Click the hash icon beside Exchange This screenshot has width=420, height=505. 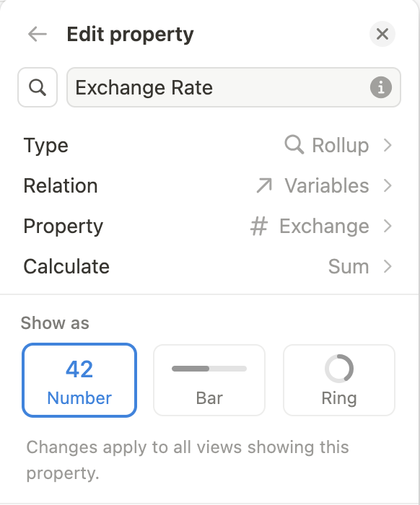point(259,226)
